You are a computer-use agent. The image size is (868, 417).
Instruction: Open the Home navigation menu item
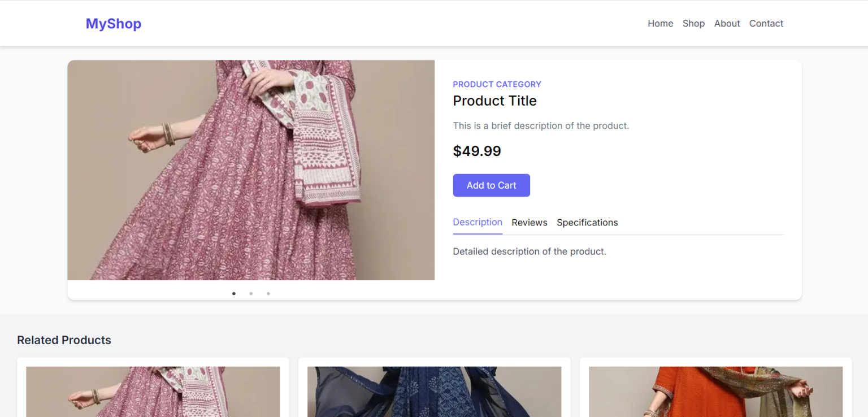click(x=660, y=23)
